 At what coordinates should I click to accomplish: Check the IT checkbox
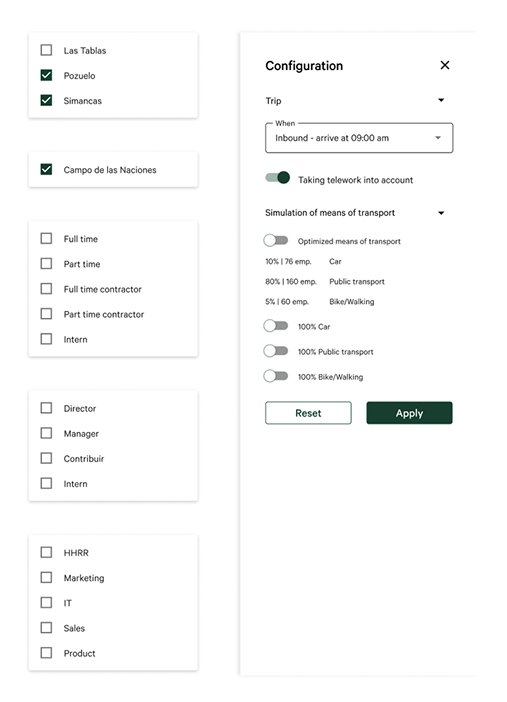click(46, 602)
